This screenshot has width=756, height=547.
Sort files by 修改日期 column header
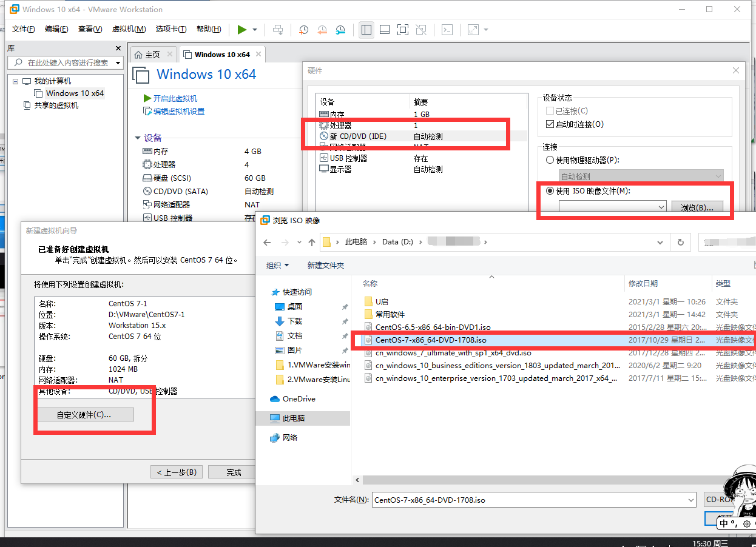tap(643, 283)
